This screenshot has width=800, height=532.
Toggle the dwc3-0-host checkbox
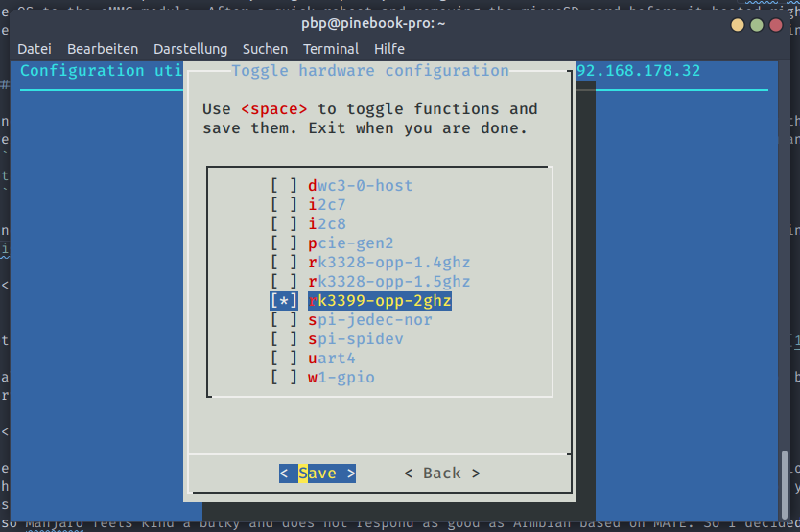coord(284,186)
